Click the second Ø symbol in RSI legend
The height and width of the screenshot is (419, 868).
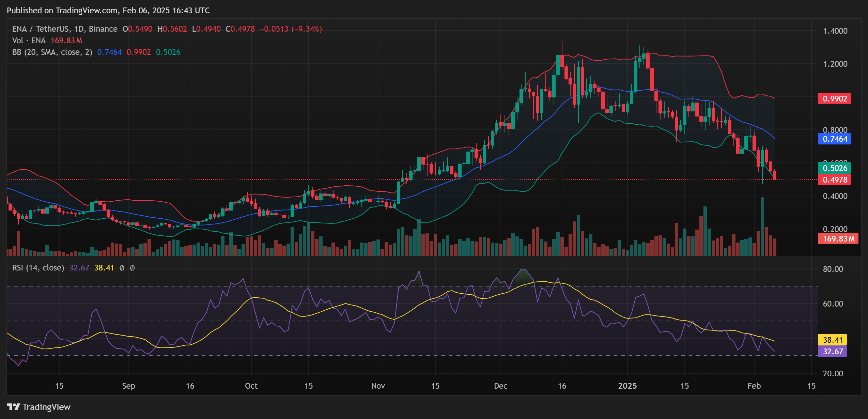coord(132,268)
